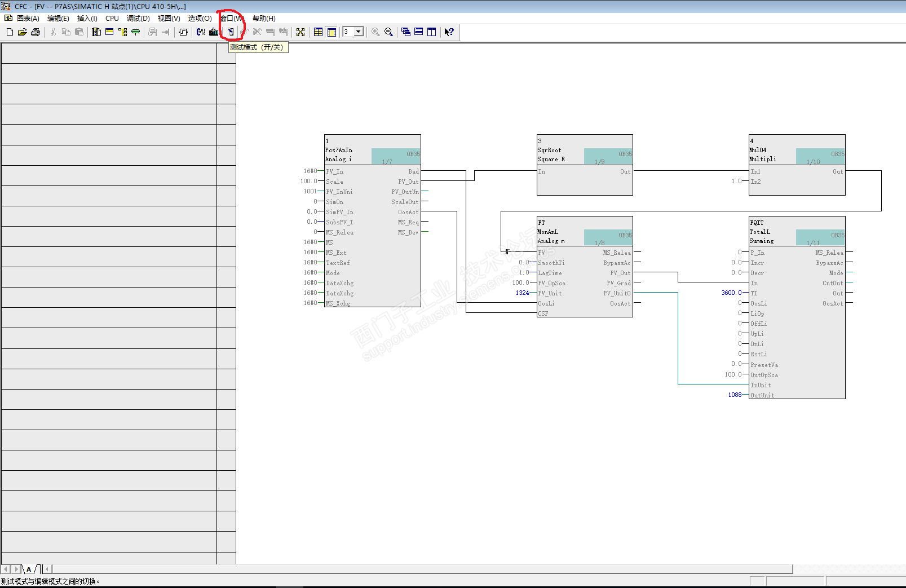Click the New chart icon
The height and width of the screenshot is (588, 906).
(x=10, y=32)
